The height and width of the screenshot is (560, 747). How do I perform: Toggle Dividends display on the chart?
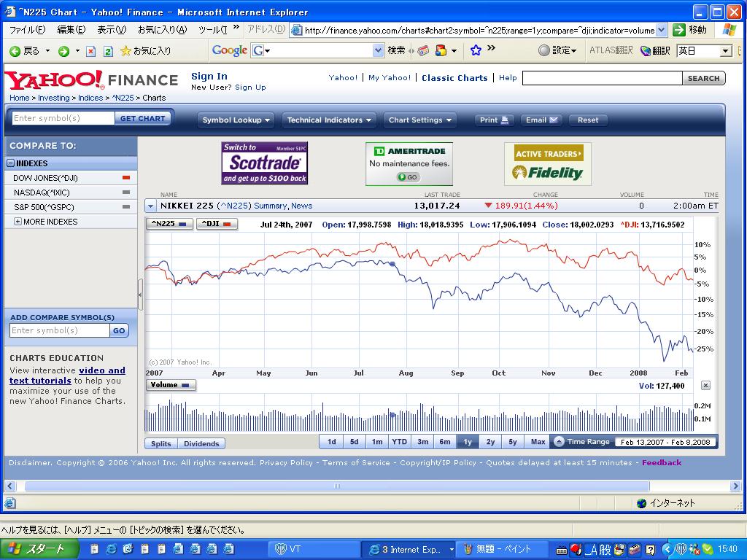(x=201, y=443)
